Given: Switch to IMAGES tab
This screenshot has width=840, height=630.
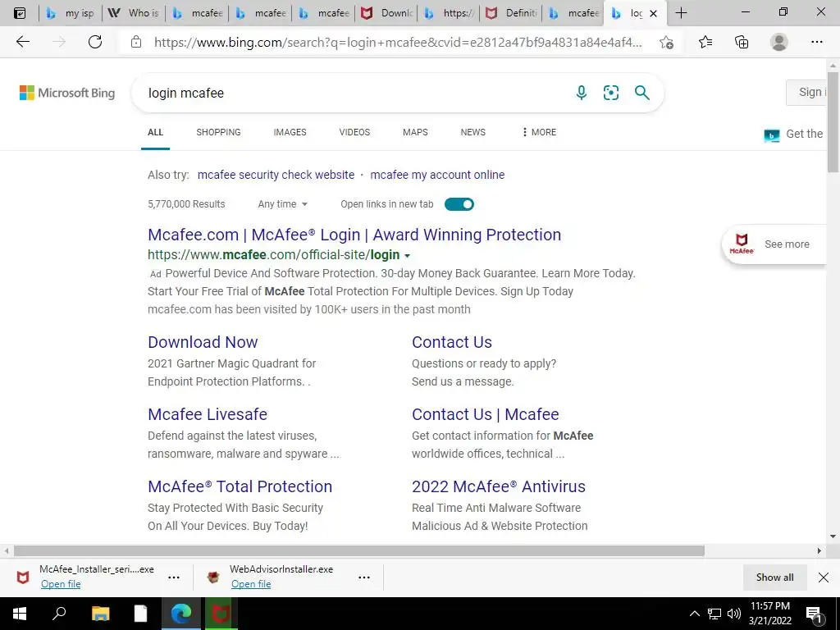Looking at the screenshot, I should pos(290,132).
